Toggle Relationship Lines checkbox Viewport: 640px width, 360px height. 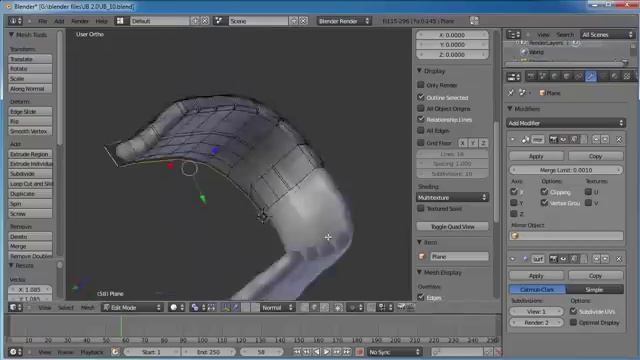point(421,119)
